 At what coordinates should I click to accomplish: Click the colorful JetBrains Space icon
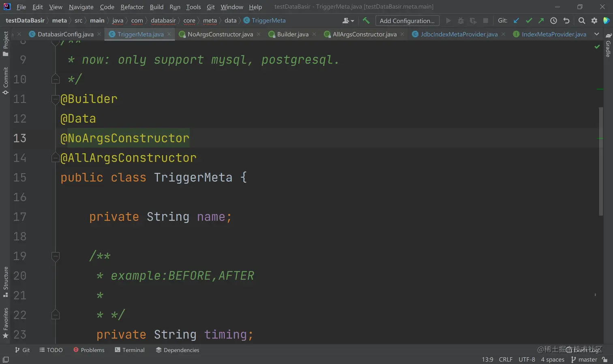tap(607, 21)
